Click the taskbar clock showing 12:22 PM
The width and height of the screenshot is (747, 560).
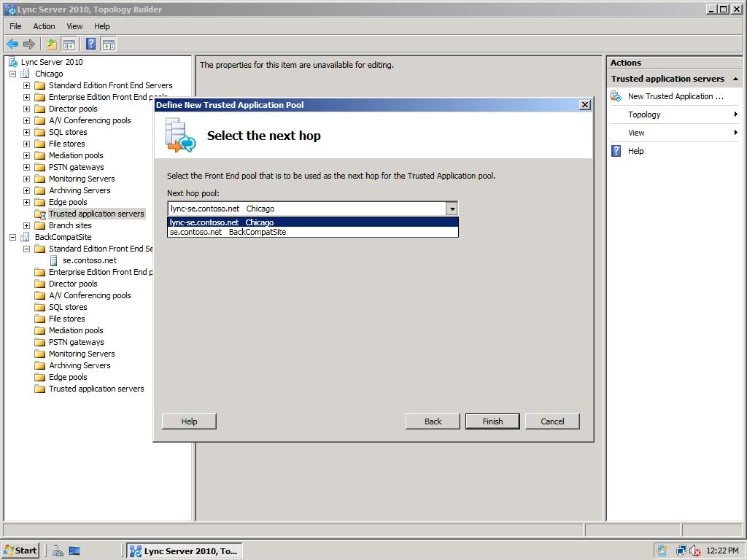pyautogui.click(x=722, y=551)
